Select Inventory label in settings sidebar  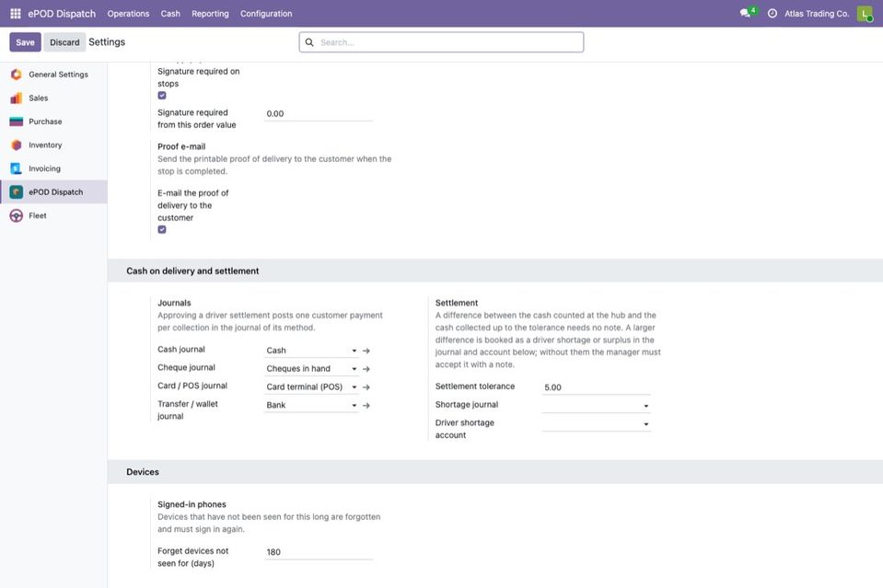point(46,145)
